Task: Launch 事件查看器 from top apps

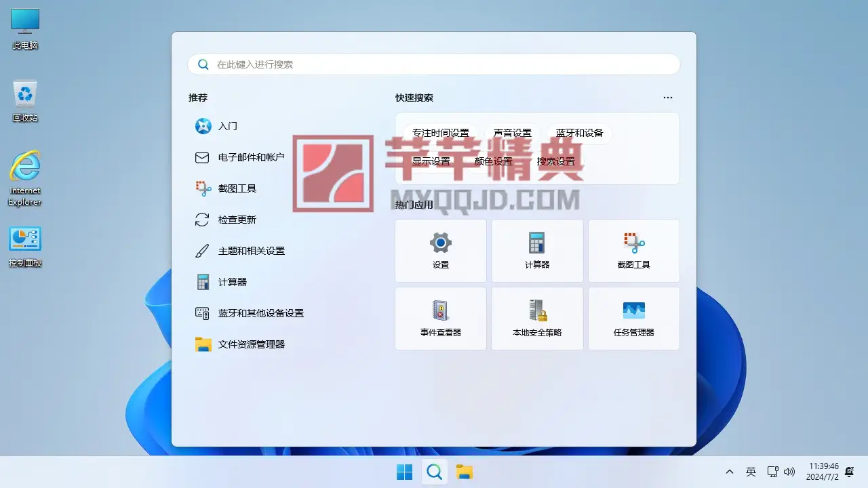Action: 441,318
